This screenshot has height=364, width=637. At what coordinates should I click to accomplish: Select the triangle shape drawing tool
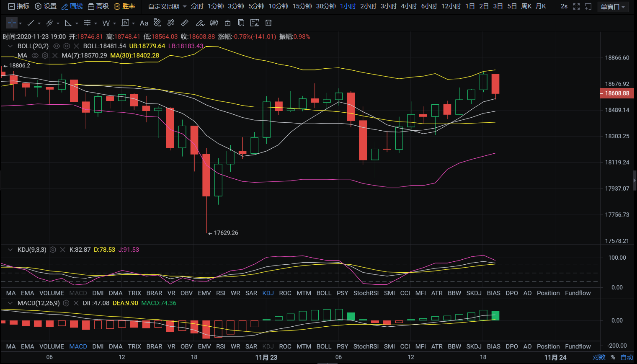(x=68, y=23)
